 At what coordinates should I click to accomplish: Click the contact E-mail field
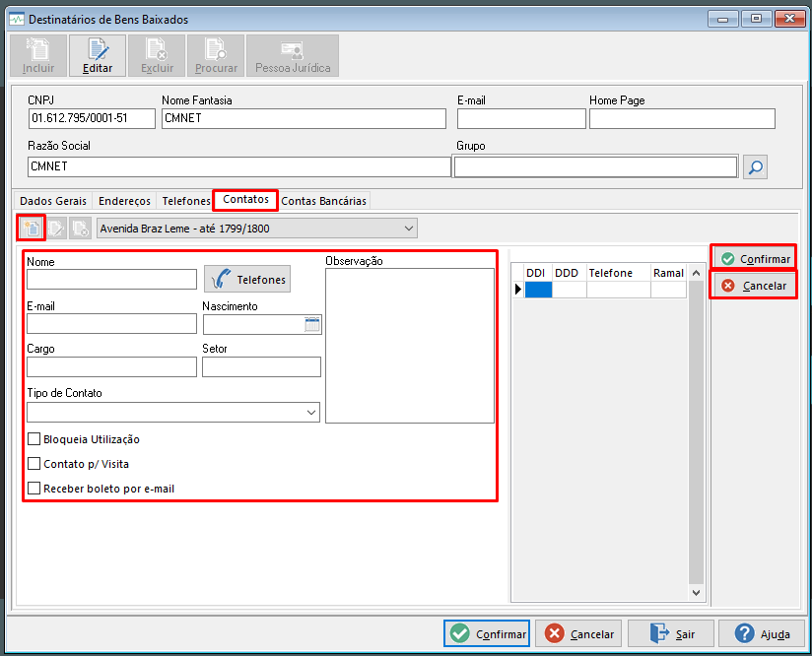click(111, 324)
